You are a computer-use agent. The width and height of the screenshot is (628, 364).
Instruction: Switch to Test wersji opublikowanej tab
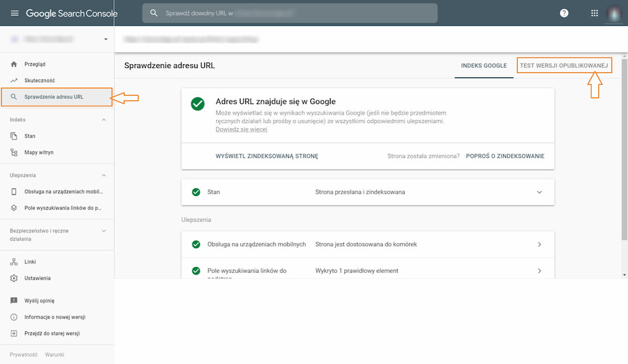[564, 66]
